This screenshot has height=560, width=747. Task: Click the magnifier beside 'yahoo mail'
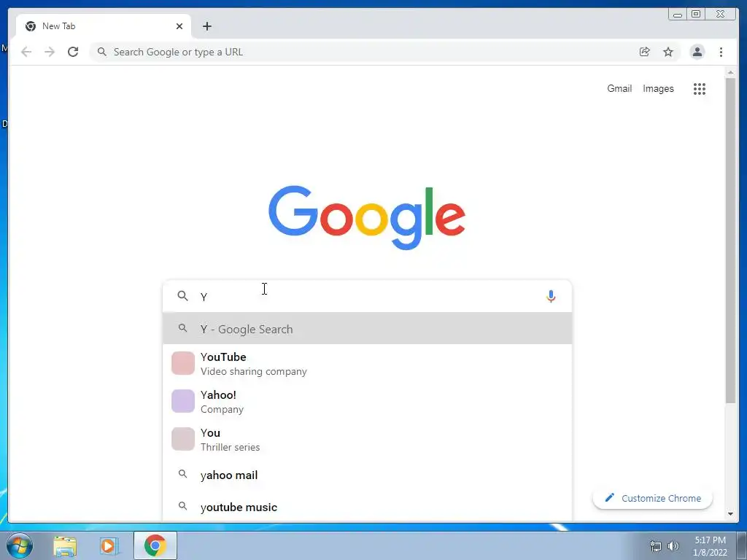(x=182, y=474)
